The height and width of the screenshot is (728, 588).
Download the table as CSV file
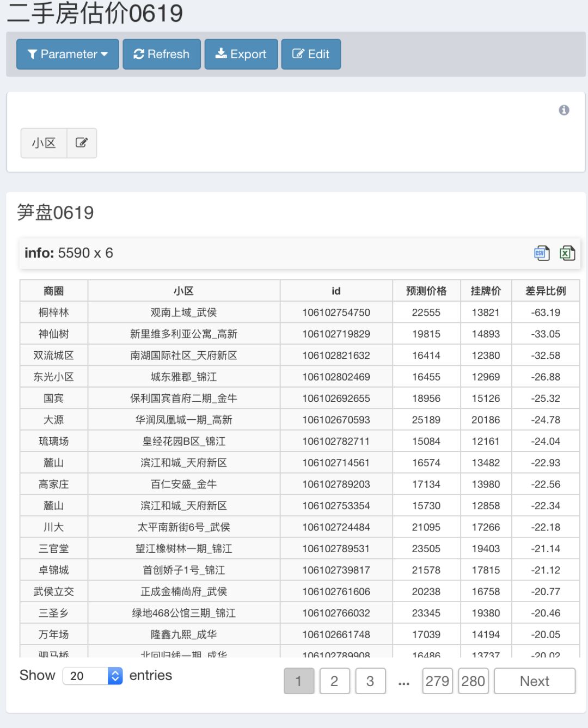542,253
